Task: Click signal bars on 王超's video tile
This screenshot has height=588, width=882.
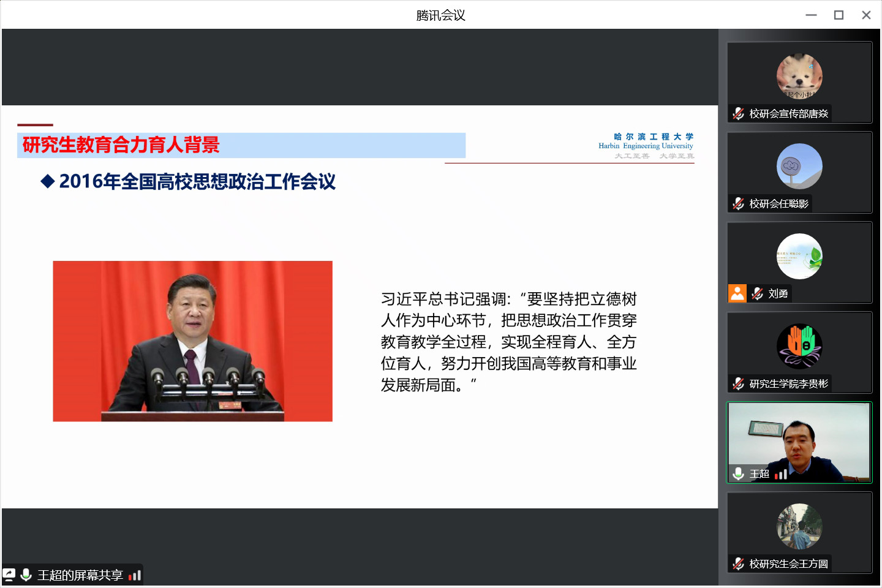Action: (x=781, y=474)
